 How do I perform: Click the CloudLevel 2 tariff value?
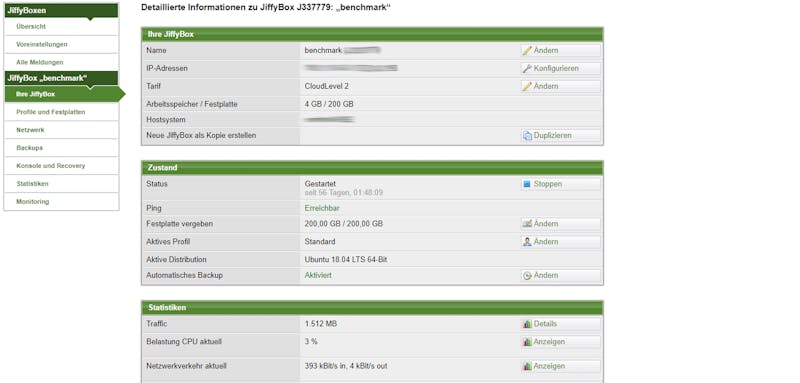coord(327,86)
